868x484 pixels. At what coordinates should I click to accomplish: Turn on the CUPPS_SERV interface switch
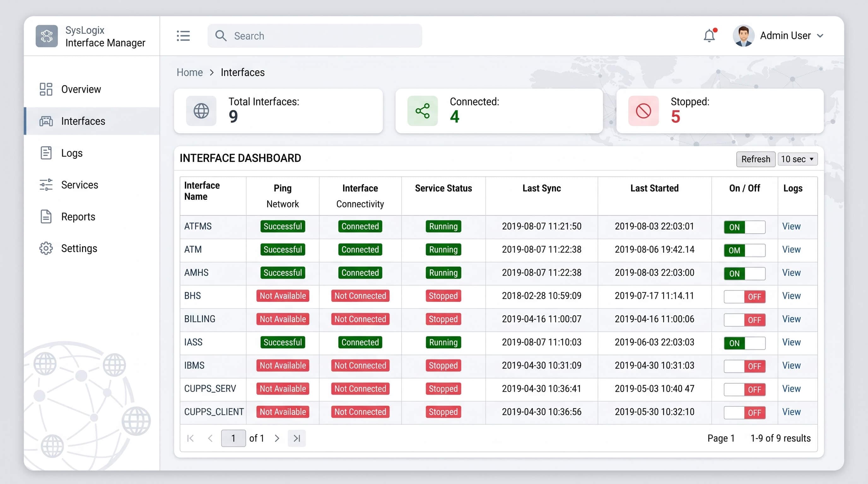point(745,389)
